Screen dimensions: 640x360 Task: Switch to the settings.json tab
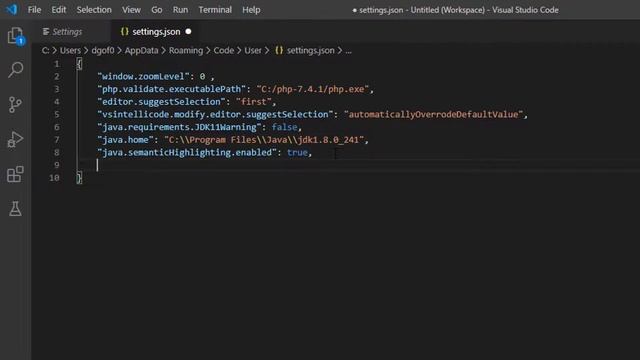click(156, 31)
